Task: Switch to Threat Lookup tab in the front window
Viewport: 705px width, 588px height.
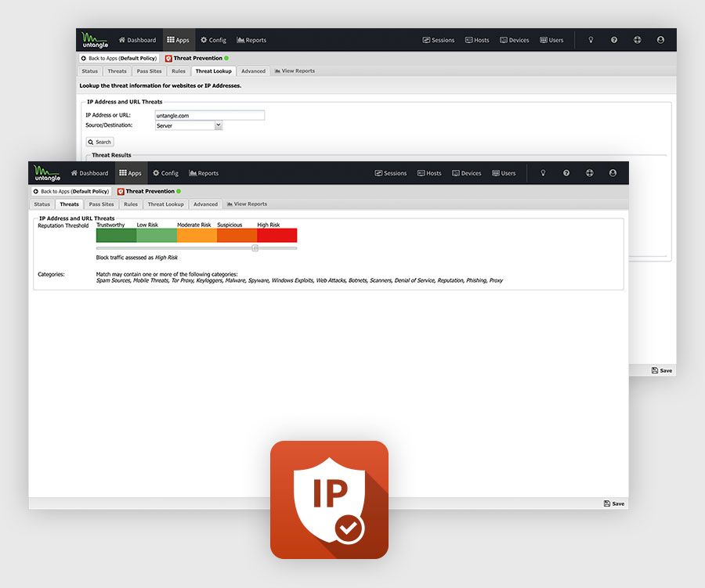Action: click(166, 204)
